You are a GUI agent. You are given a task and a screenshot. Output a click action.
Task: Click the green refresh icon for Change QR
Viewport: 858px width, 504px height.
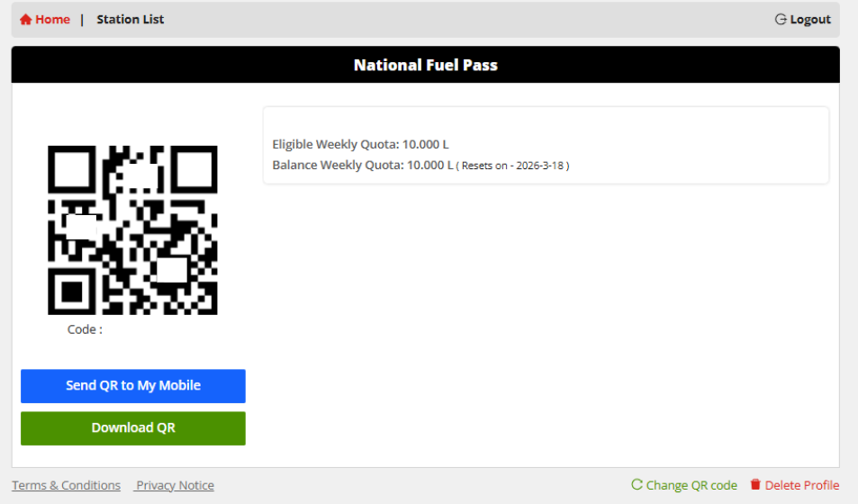pos(637,485)
